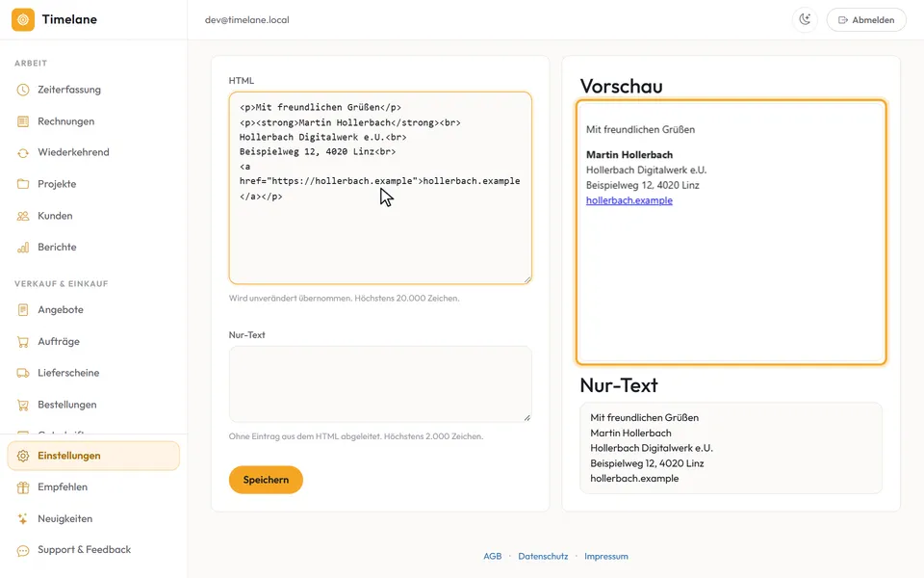Follow the hollerbach.example link in the preview

click(x=629, y=200)
